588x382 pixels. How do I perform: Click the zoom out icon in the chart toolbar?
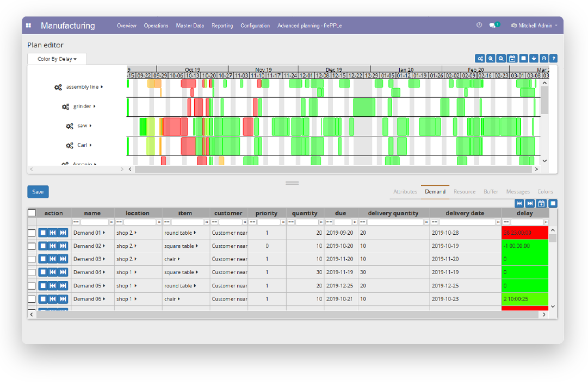click(501, 58)
